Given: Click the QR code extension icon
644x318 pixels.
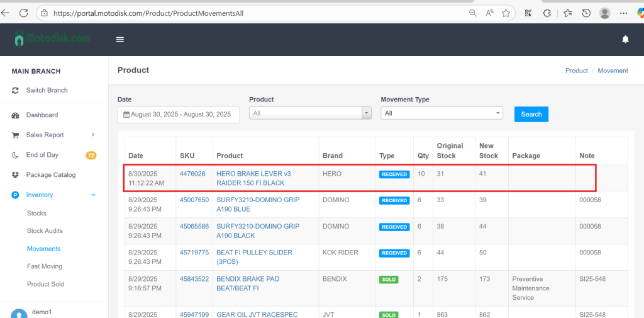Looking at the screenshot, I should tap(528, 13).
